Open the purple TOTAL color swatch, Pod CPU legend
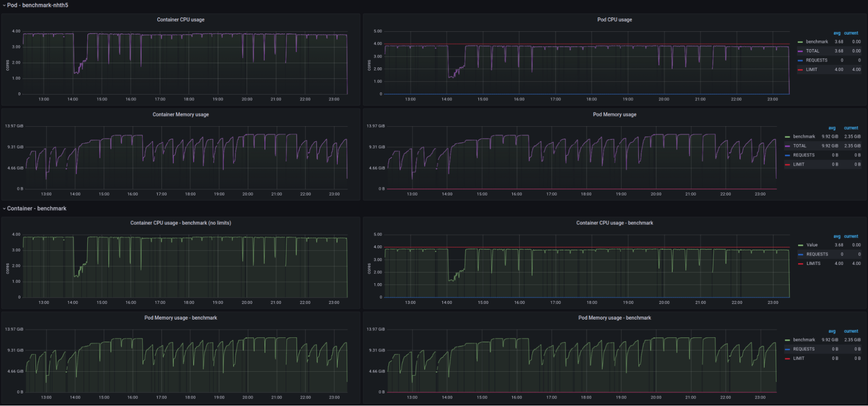The width and height of the screenshot is (868, 406). pos(800,51)
